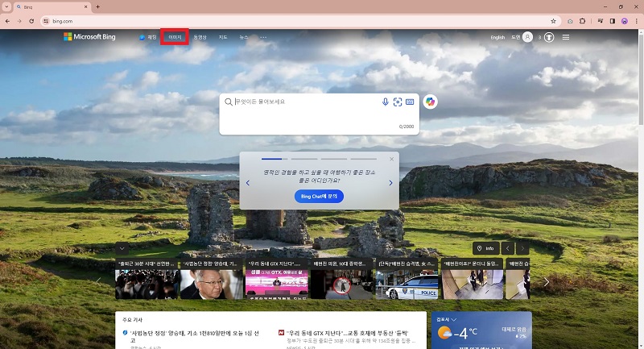The width and height of the screenshot is (644, 349).
Task: View site information icon in address bar
Action: point(46,21)
